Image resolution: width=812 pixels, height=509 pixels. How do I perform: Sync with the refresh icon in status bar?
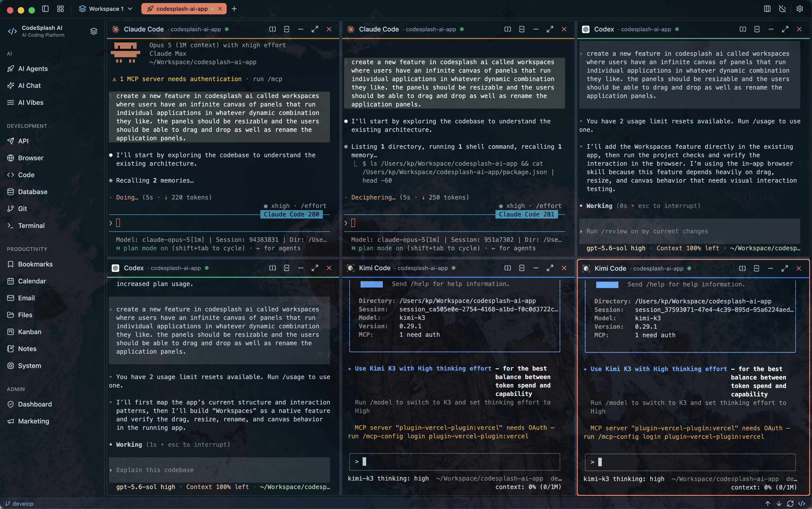(x=790, y=504)
